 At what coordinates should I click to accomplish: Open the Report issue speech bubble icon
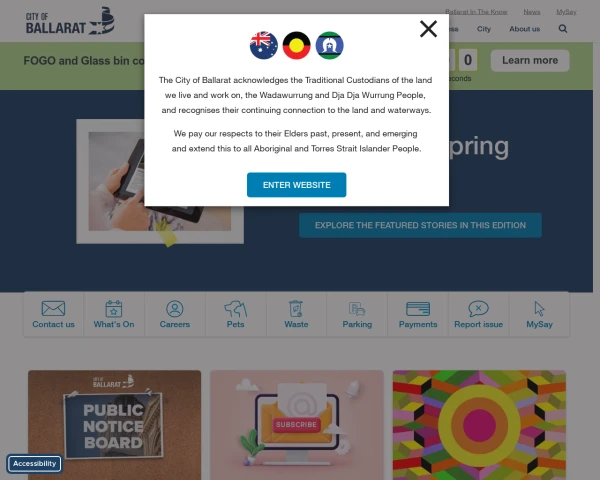point(478,309)
